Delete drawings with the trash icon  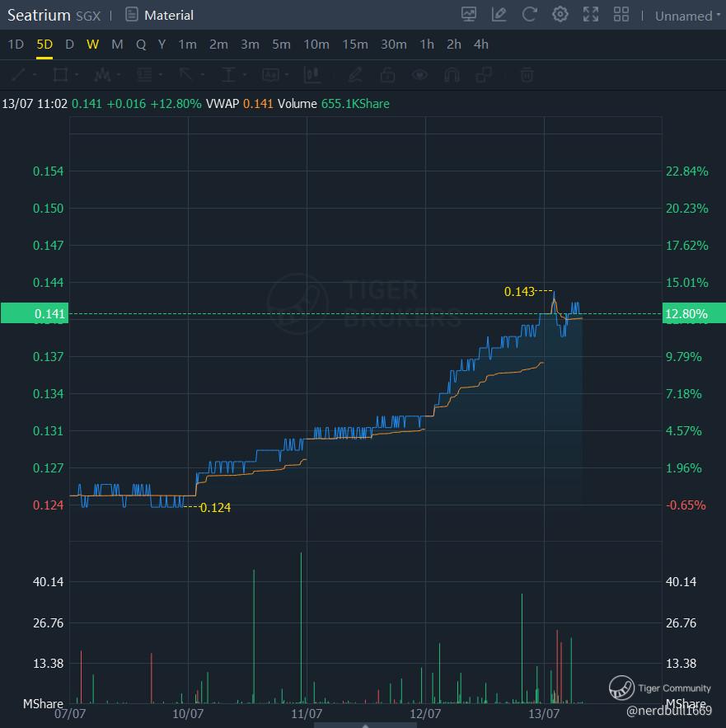527,74
